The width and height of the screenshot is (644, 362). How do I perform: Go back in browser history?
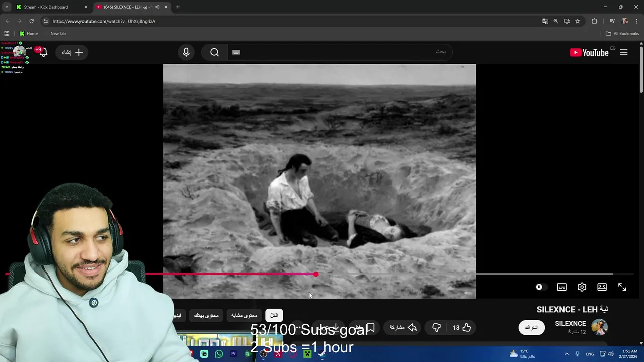7,21
